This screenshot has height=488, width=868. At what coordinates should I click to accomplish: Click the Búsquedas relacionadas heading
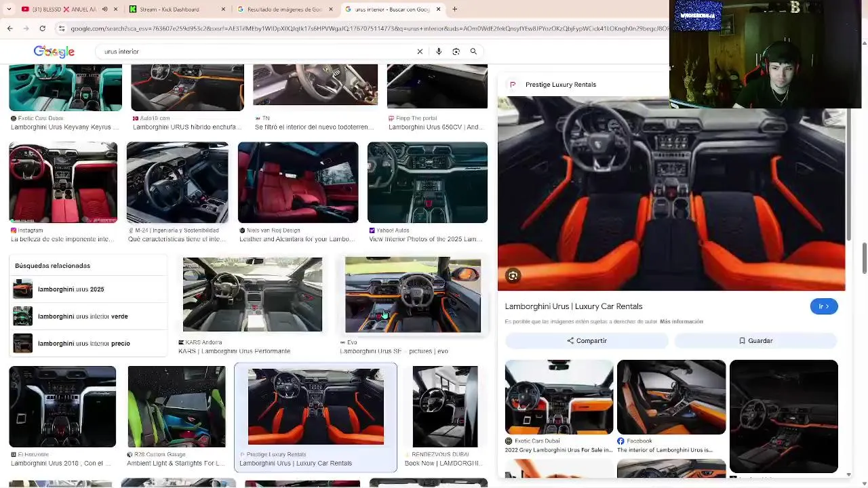52,266
